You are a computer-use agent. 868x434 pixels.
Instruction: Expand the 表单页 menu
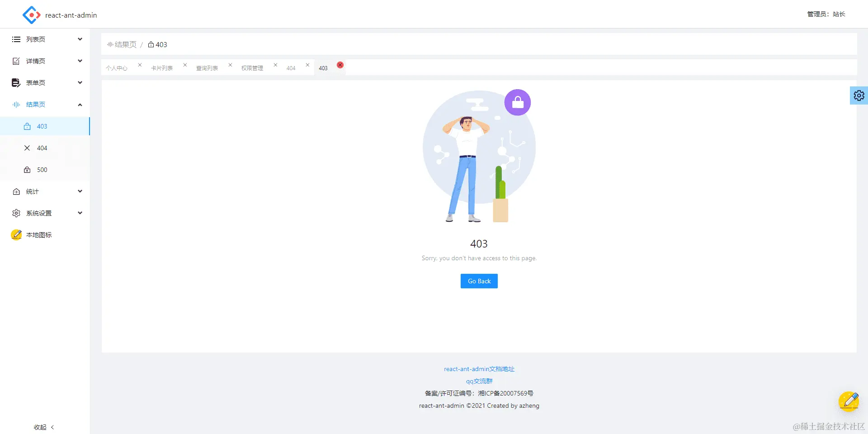pyautogui.click(x=80, y=82)
